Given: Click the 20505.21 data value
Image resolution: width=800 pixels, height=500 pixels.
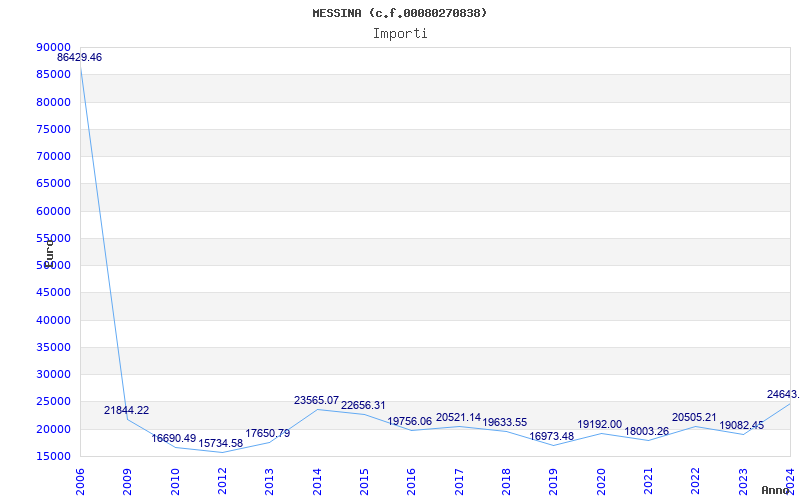Looking at the screenshot, I should (694, 417).
